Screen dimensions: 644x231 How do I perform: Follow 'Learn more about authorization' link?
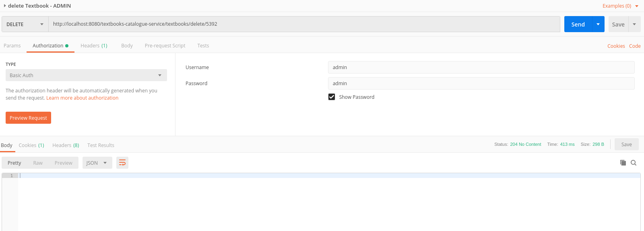83,98
